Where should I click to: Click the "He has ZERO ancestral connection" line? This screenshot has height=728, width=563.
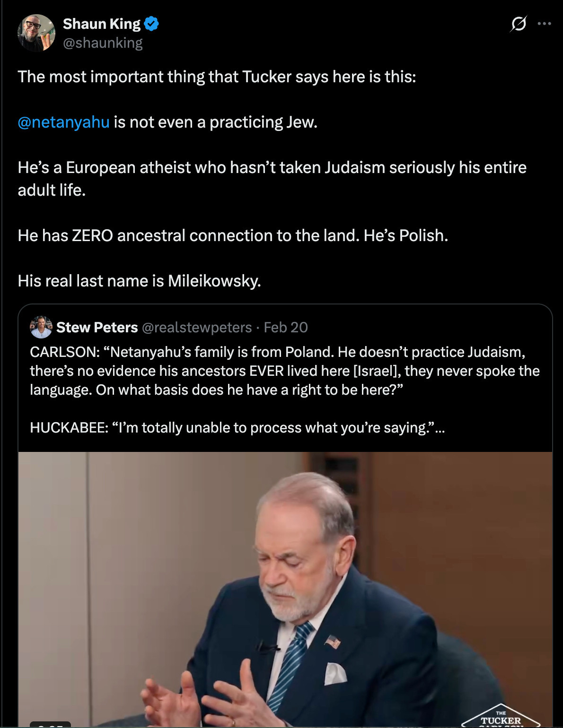pyautogui.click(x=232, y=235)
